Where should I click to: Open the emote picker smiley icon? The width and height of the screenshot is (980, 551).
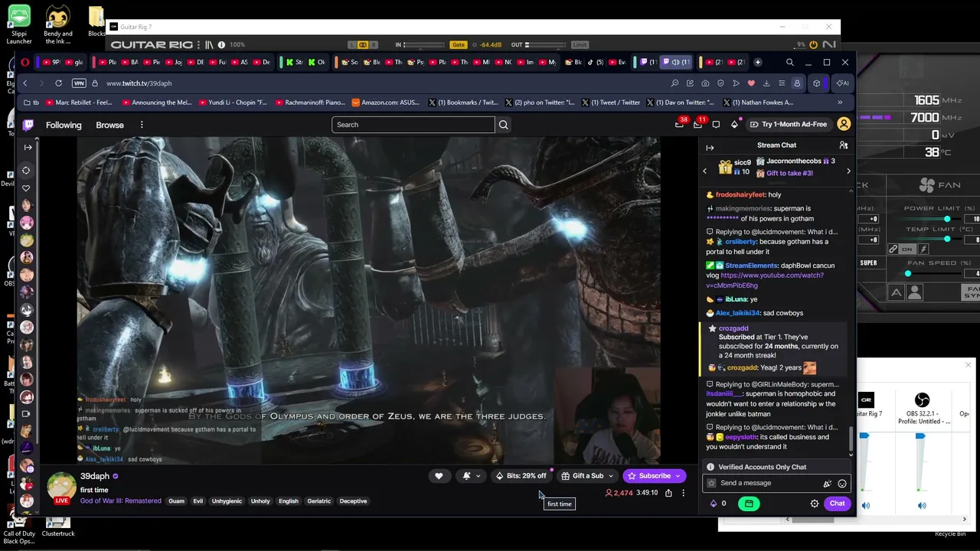pos(842,484)
